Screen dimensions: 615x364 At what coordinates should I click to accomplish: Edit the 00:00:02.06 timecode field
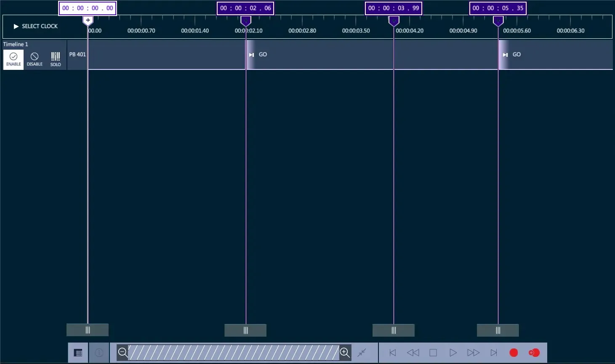pyautogui.click(x=245, y=8)
